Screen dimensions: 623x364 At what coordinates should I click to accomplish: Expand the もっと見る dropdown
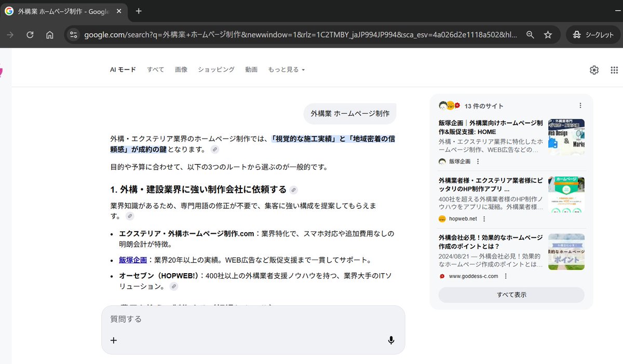286,70
